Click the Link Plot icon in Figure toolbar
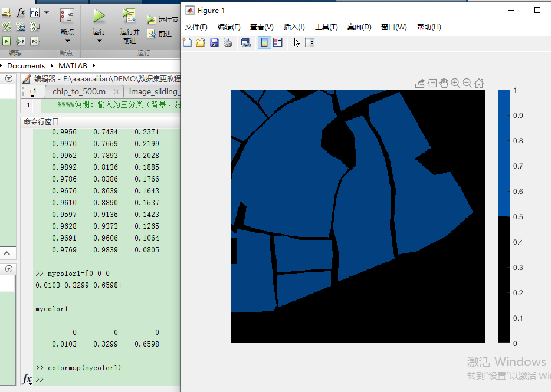Image resolution: width=551 pixels, height=392 pixels. pyautogui.click(x=246, y=43)
